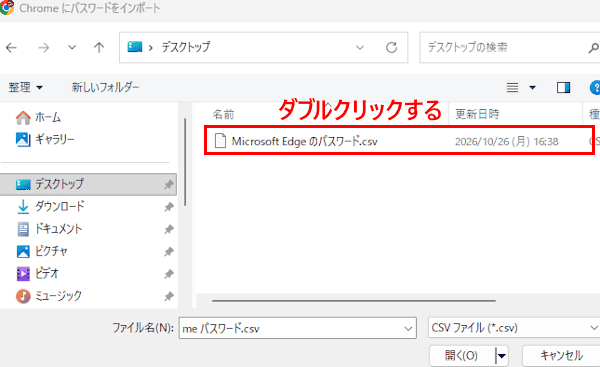Image resolution: width=600 pixels, height=367 pixels.
Task: Click the view layout list icon
Action: (512, 88)
